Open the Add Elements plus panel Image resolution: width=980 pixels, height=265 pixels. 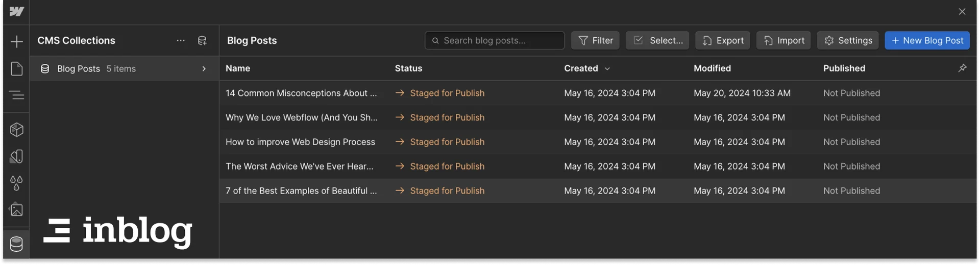(16, 41)
